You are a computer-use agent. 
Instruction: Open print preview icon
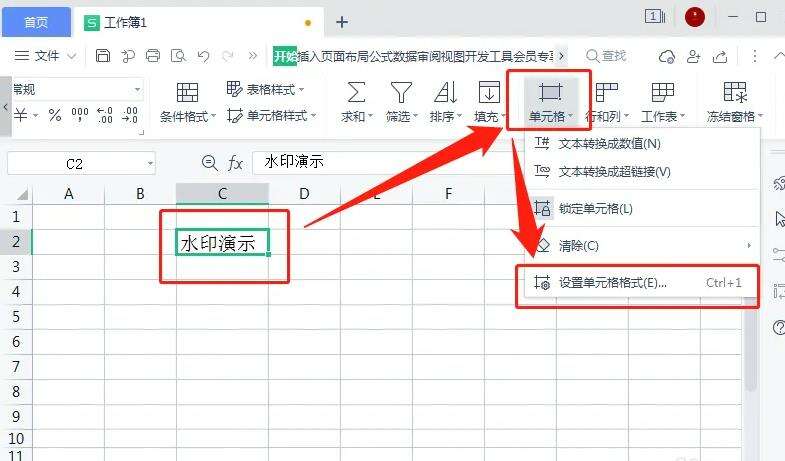(x=178, y=56)
